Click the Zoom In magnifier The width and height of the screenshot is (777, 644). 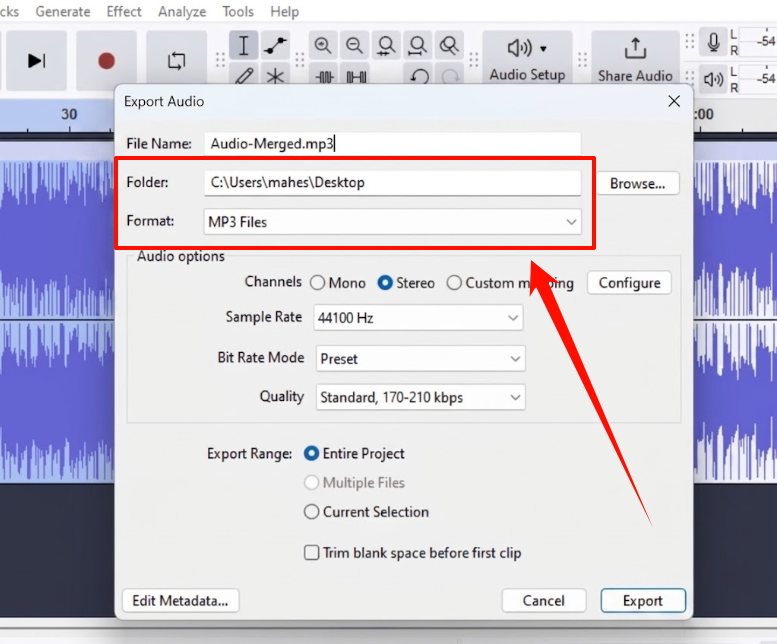323,46
